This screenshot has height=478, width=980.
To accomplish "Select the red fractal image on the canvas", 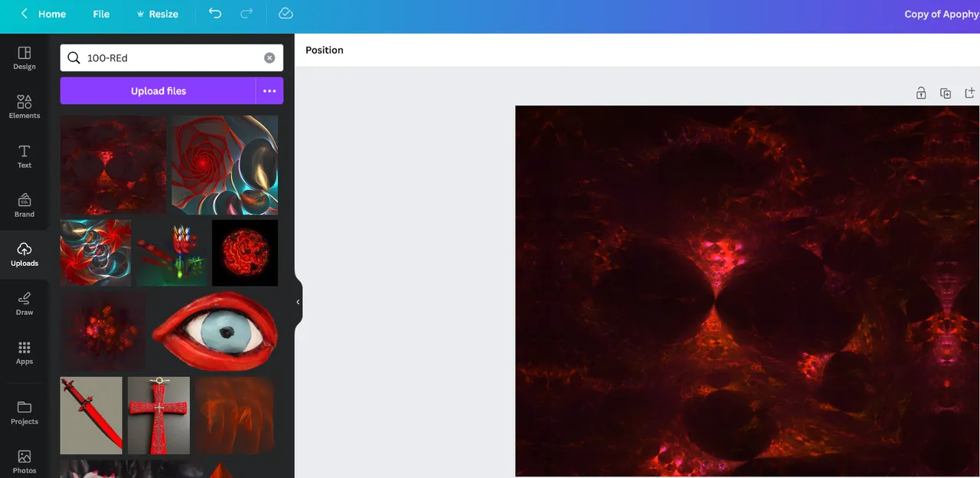I will pos(747,291).
